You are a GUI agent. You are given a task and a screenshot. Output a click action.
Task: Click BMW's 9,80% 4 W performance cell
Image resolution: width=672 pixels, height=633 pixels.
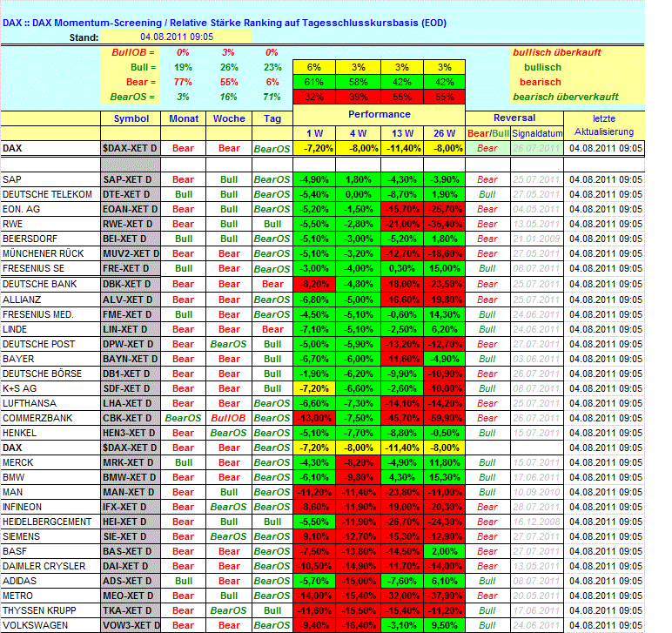(x=359, y=477)
